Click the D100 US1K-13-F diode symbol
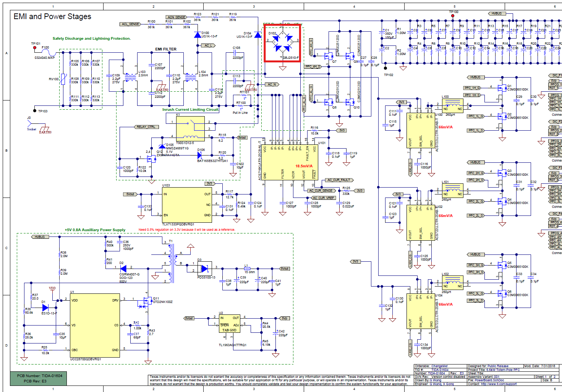This screenshot has height=392, width=562. click(198, 35)
